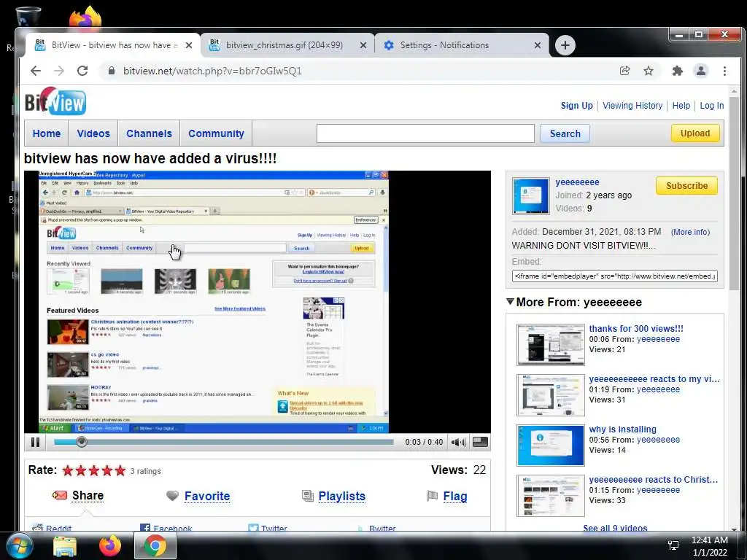Open the Channels navigation tab

(x=149, y=133)
